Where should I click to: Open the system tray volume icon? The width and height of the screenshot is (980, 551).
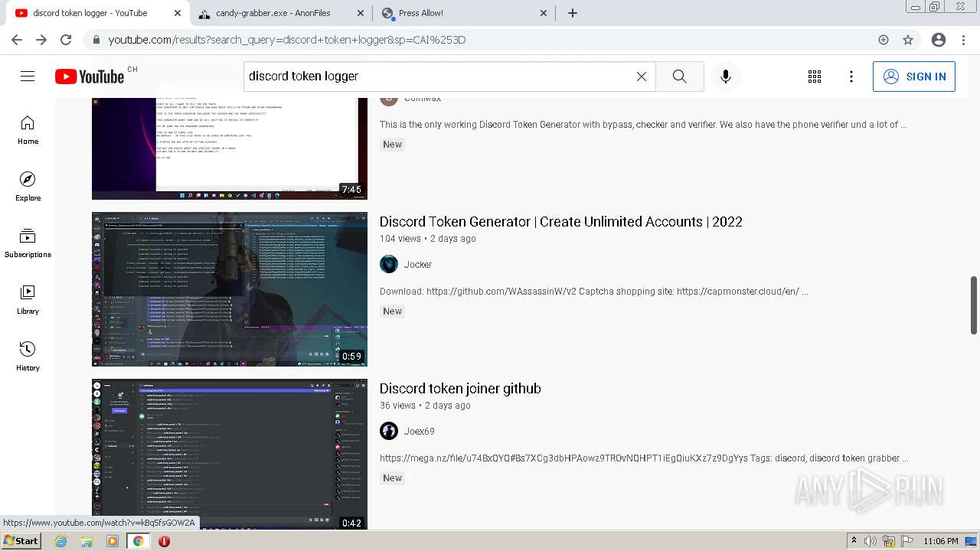[870, 541]
